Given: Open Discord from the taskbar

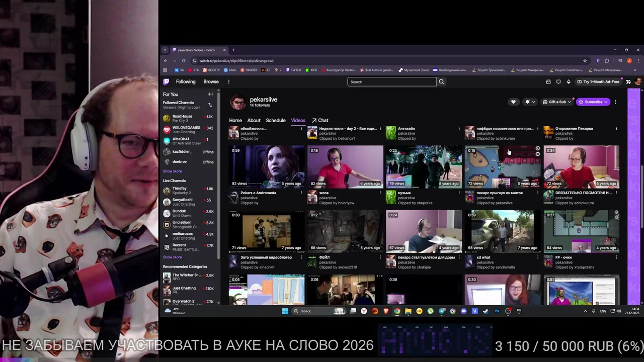Looking at the screenshot, I should pos(463,311).
